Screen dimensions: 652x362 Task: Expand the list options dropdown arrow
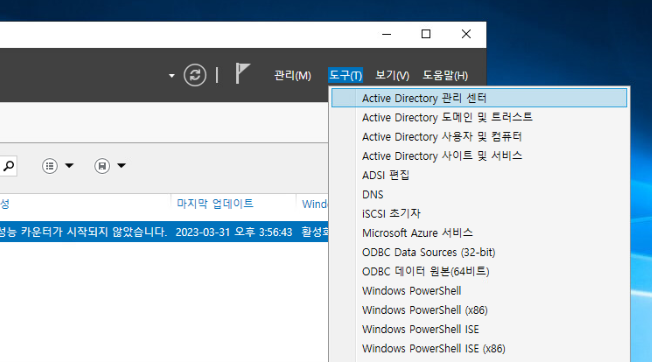click(69, 165)
